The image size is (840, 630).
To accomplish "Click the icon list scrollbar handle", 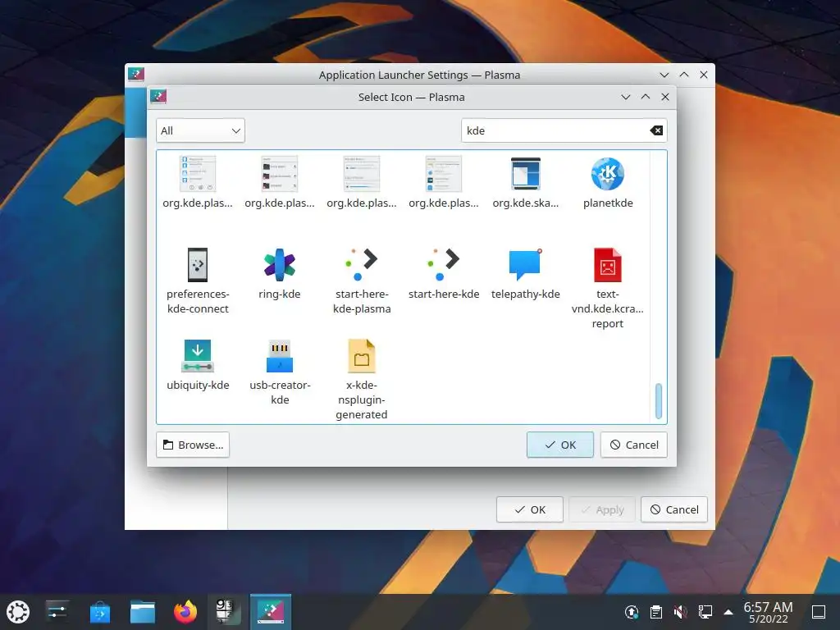I will (x=659, y=400).
